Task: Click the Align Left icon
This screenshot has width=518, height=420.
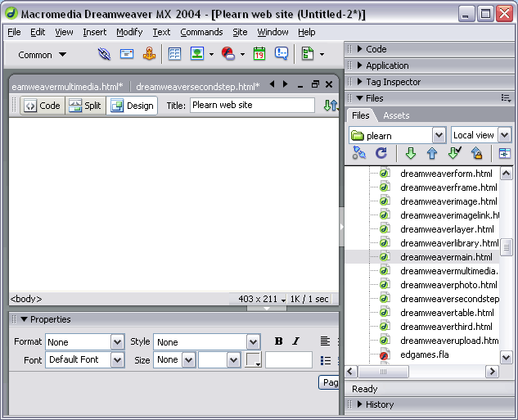Action: coord(325,341)
